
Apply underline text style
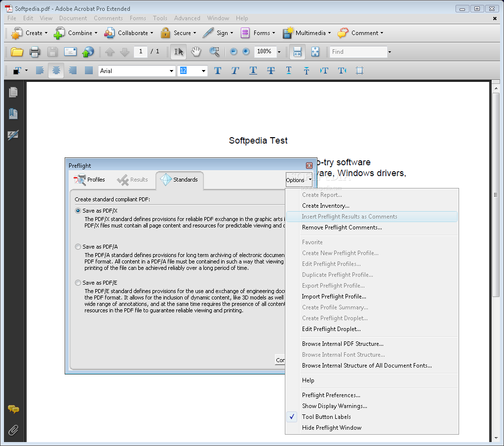(253, 71)
